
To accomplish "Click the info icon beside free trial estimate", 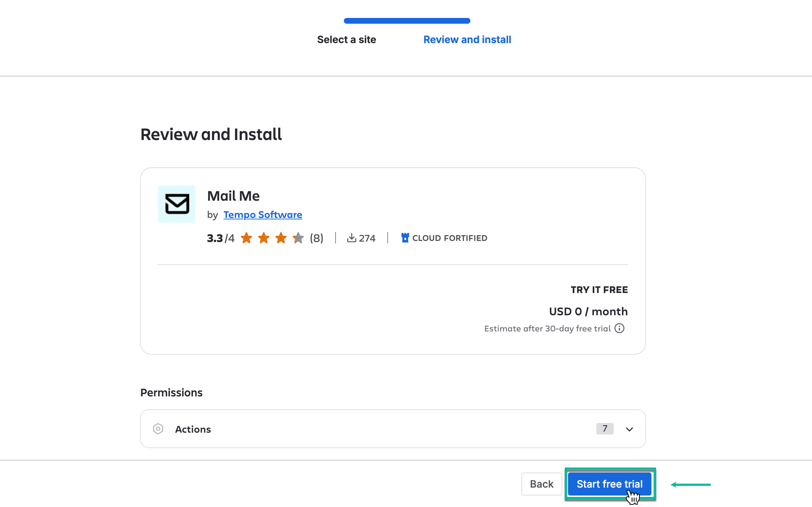I will pos(619,328).
